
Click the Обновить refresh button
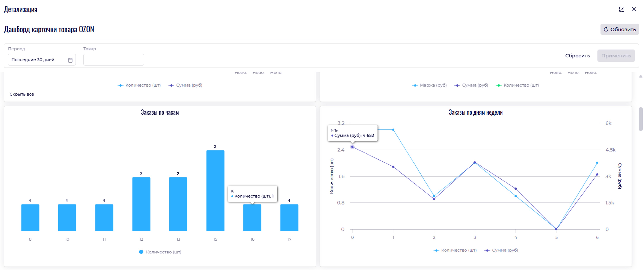click(x=620, y=29)
